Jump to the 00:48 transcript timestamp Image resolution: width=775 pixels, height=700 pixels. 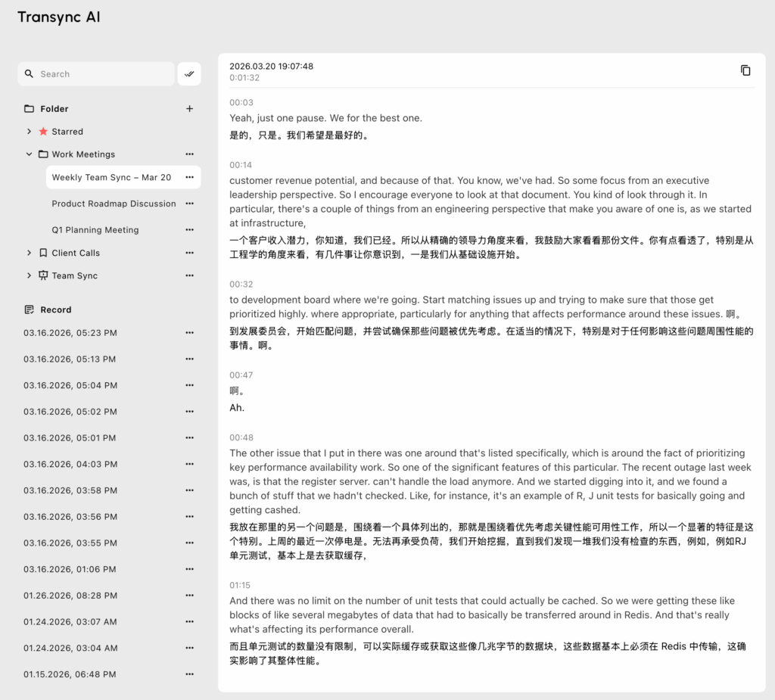(x=241, y=437)
